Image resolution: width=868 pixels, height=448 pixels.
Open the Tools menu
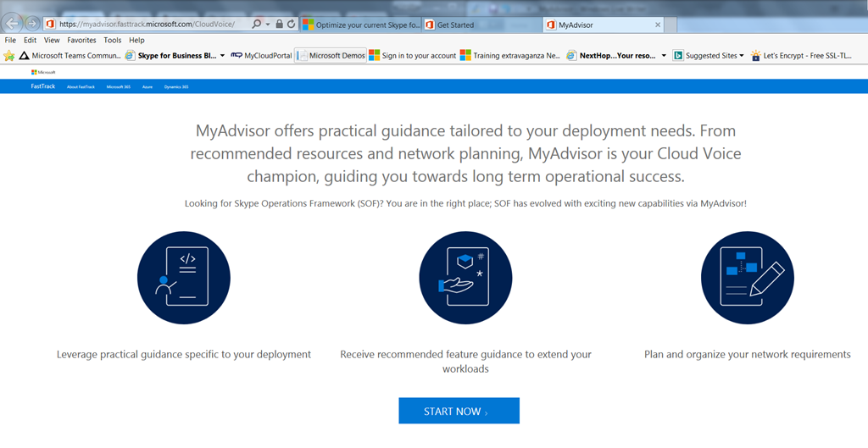click(x=112, y=40)
